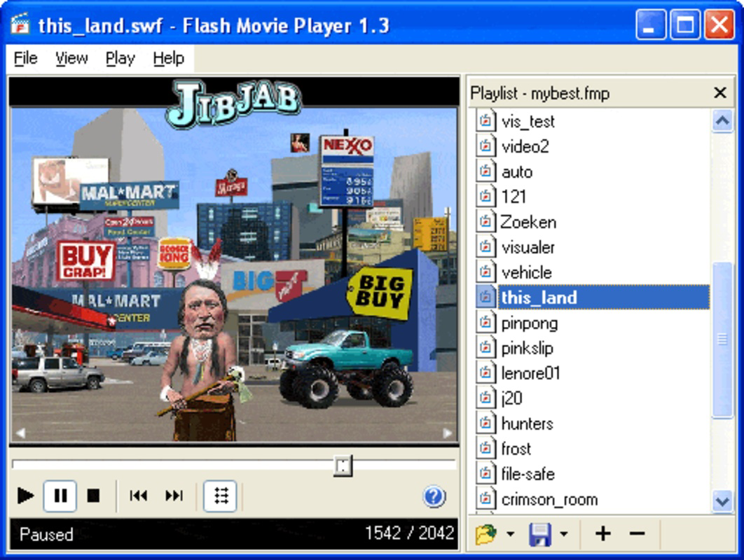Click the playlist scrollbar down arrow
Viewport: 744px width, 560px height.
click(x=722, y=500)
